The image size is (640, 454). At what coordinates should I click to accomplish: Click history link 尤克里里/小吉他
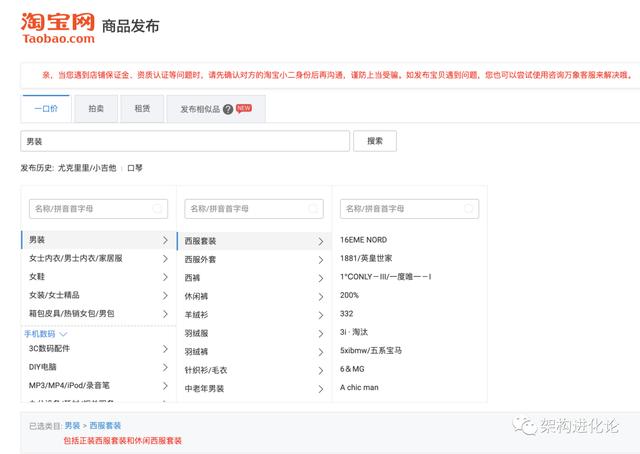[87, 168]
